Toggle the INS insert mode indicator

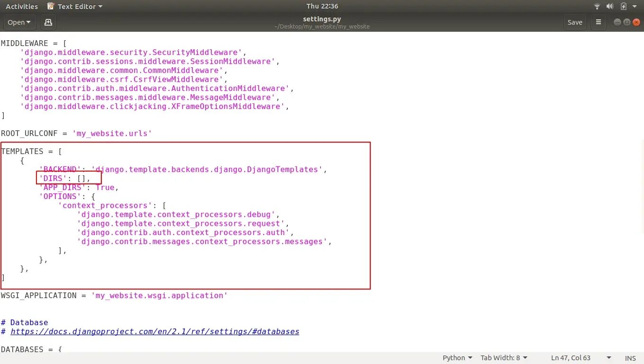(x=630, y=358)
